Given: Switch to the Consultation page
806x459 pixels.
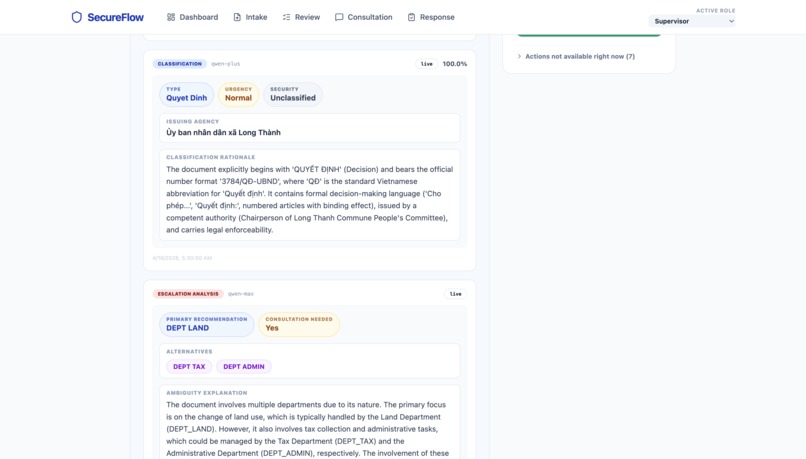Looking at the screenshot, I should coord(363,17).
